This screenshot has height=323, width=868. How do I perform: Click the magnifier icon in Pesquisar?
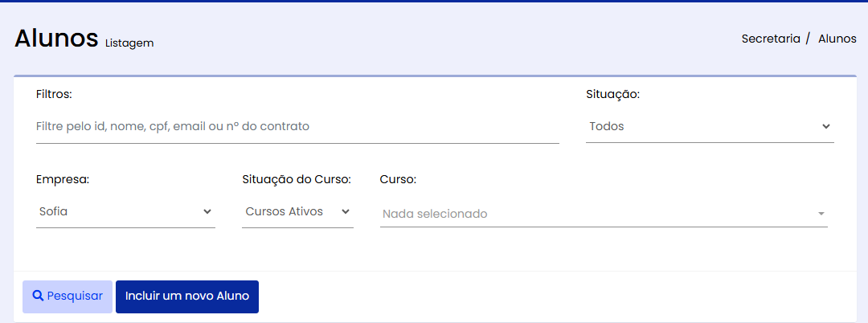(37, 296)
